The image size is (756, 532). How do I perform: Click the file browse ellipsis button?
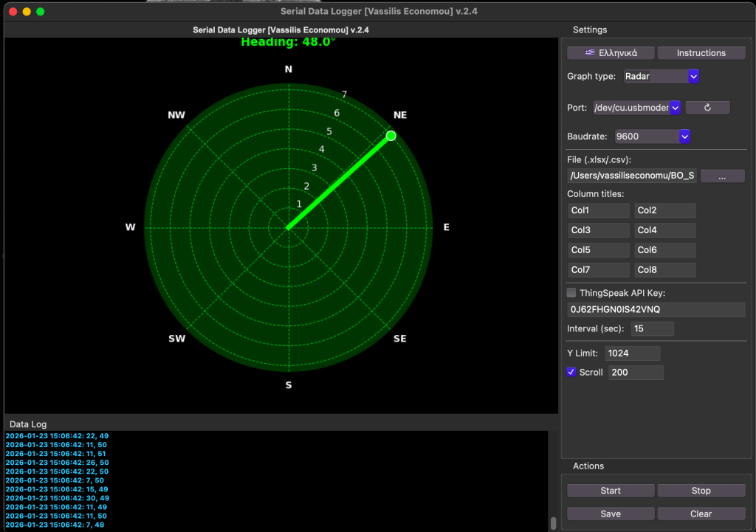click(722, 176)
